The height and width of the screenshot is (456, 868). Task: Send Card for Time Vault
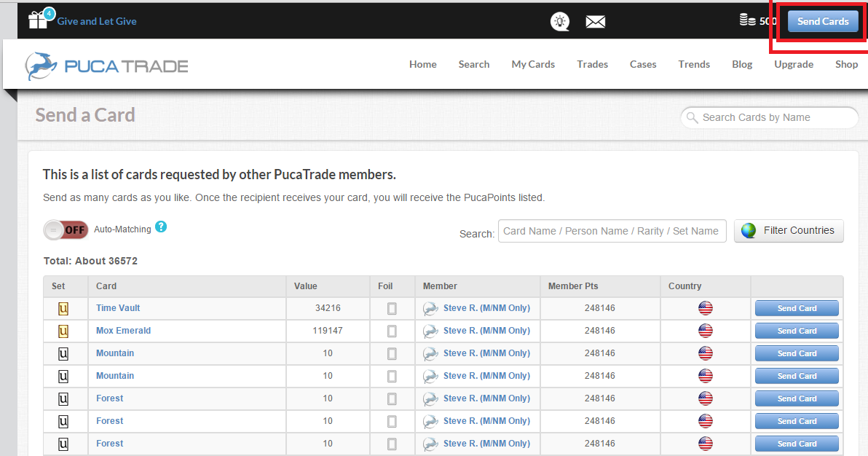pos(797,308)
